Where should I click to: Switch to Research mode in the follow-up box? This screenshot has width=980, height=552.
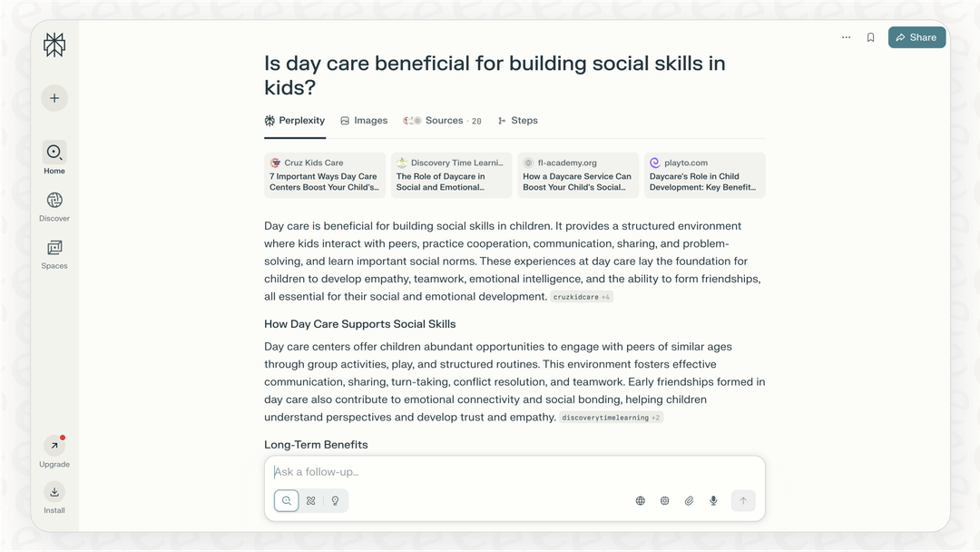coord(311,500)
